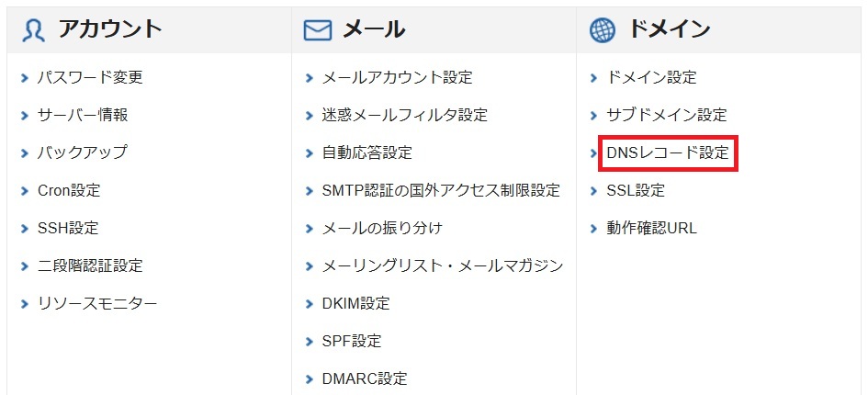Viewport: 868px width, 395px height.
Task: Click the arrow beside リソースモニター
Action: click(x=25, y=304)
